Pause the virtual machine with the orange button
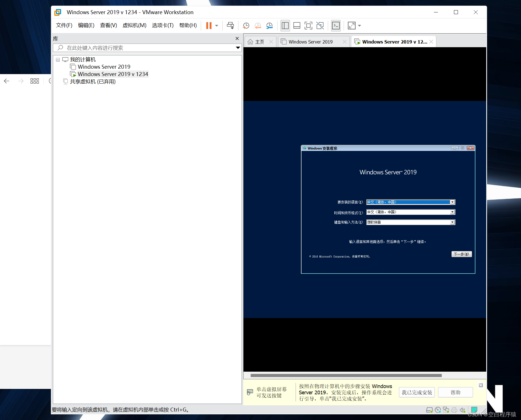Image resolution: width=521 pixels, height=420 pixels. pos(209,26)
